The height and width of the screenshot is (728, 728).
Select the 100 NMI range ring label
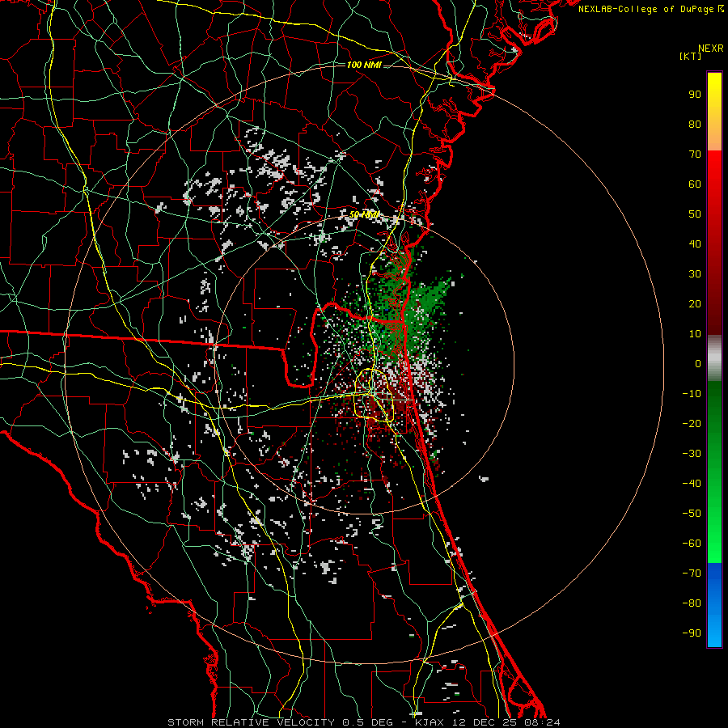pos(364,65)
